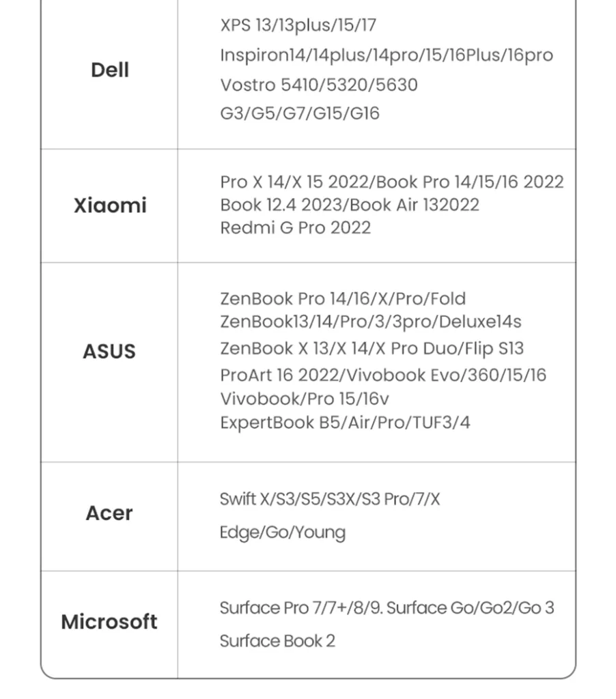The height and width of the screenshot is (699, 616).
Task: Select the ProArt 16 2022 line
Action: tap(383, 375)
